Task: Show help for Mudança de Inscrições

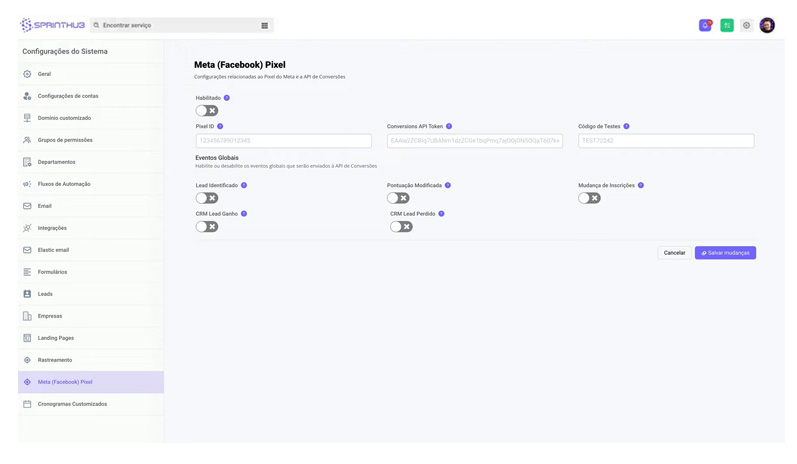Action: point(640,185)
